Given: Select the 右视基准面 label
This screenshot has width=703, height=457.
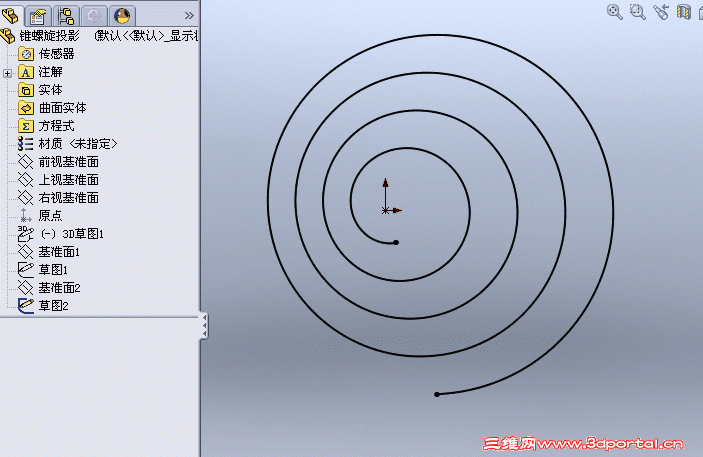Looking at the screenshot, I should tap(69, 198).
